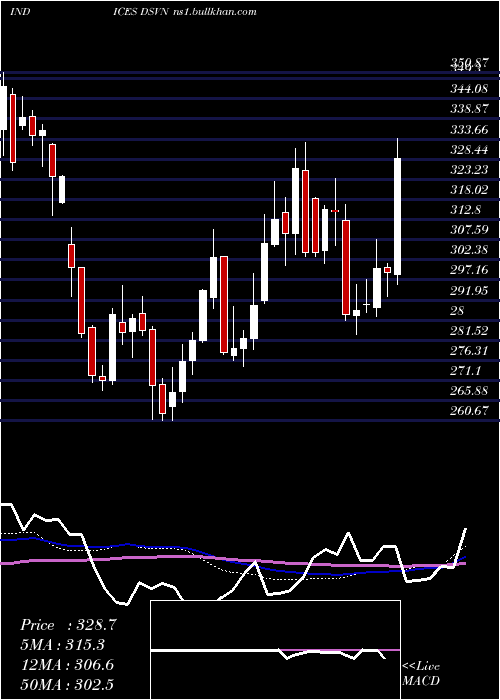Click the ns1.bullkhan.com chart header text

(214, 12)
